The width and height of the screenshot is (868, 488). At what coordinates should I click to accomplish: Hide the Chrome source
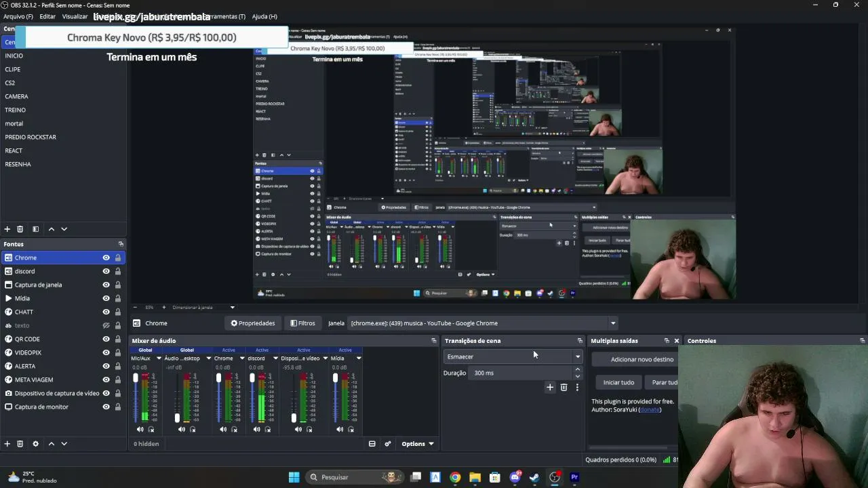click(x=106, y=258)
